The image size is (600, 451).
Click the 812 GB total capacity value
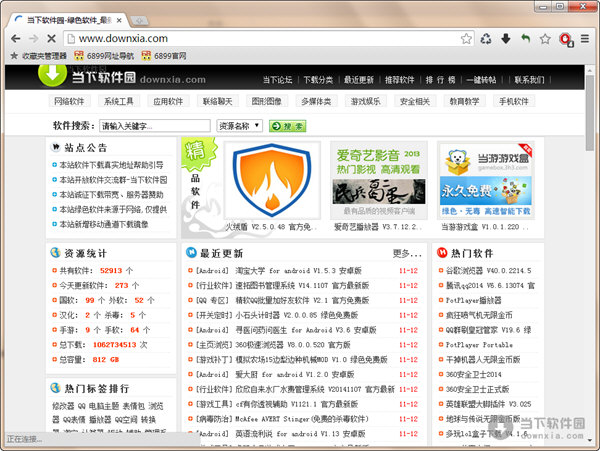click(106, 360)
